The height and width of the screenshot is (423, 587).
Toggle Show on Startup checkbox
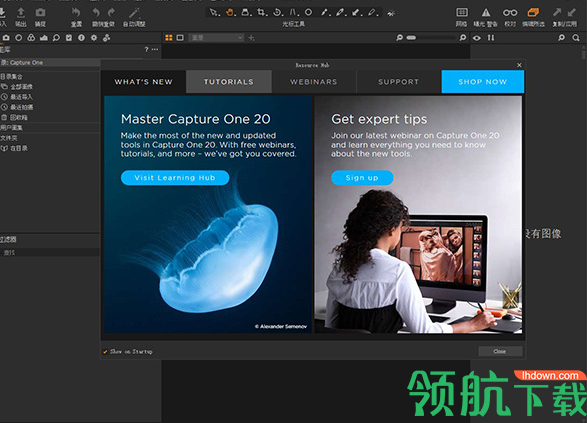pyautogui.click(x=105, y=352)
